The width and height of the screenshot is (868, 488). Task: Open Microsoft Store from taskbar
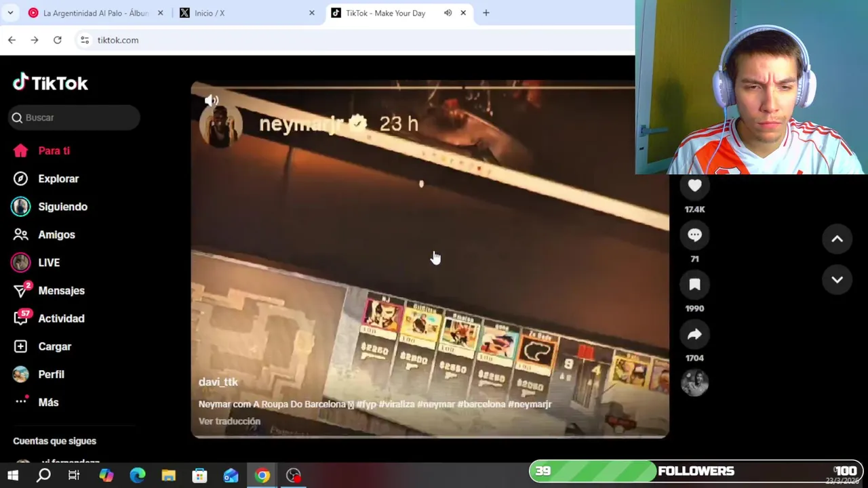coord(199,476)
